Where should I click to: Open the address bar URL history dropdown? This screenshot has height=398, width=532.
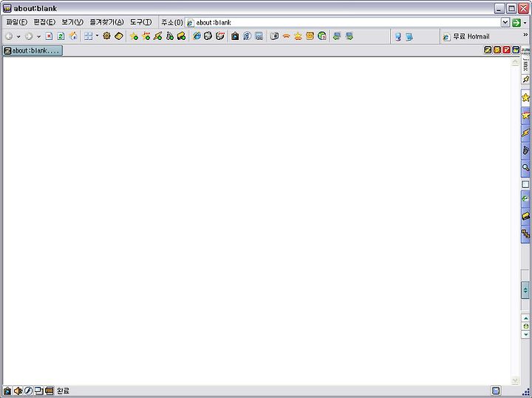505,22
